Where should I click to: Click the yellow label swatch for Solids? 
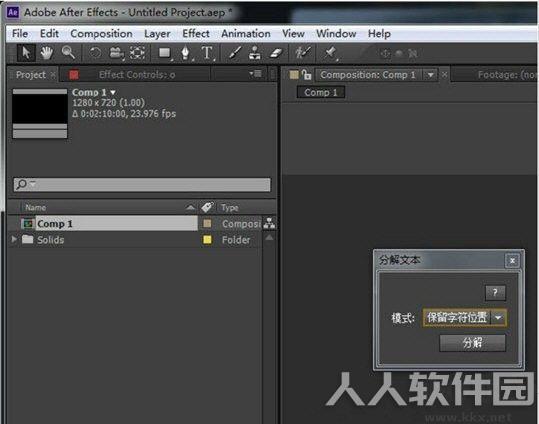click(207, 239)
